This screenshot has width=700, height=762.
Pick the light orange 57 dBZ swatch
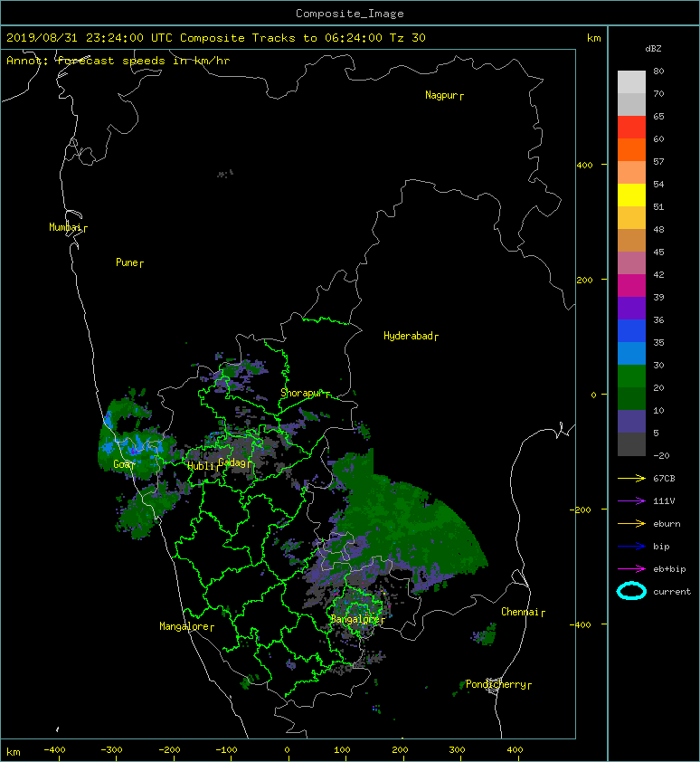[x=631, y=172]
